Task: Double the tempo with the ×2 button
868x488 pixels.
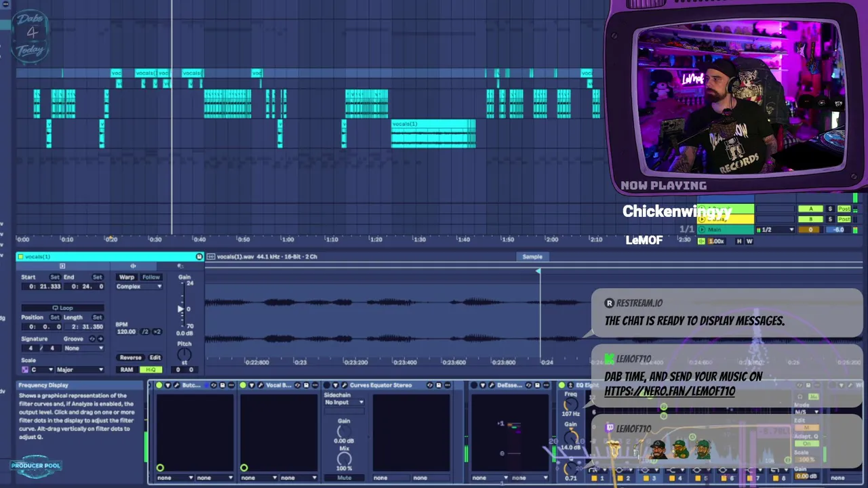Action: (x=157, y=331)
